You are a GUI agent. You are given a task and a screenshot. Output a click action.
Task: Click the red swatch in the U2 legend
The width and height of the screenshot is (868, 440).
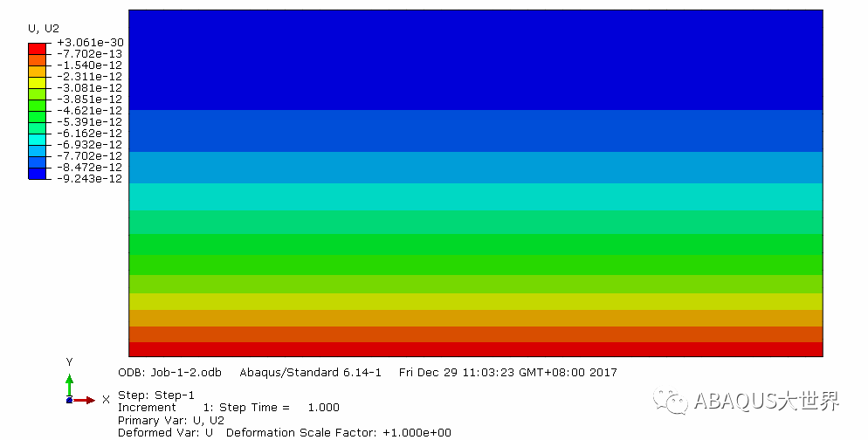[37, 49]
